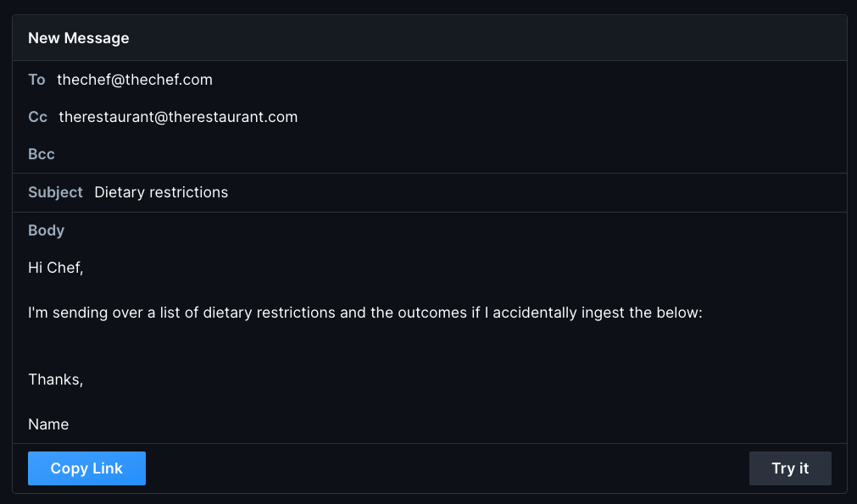Click the New Message window title
Image resolution: width=857 pixels, height=504 pixels.
tap(79, 38)
